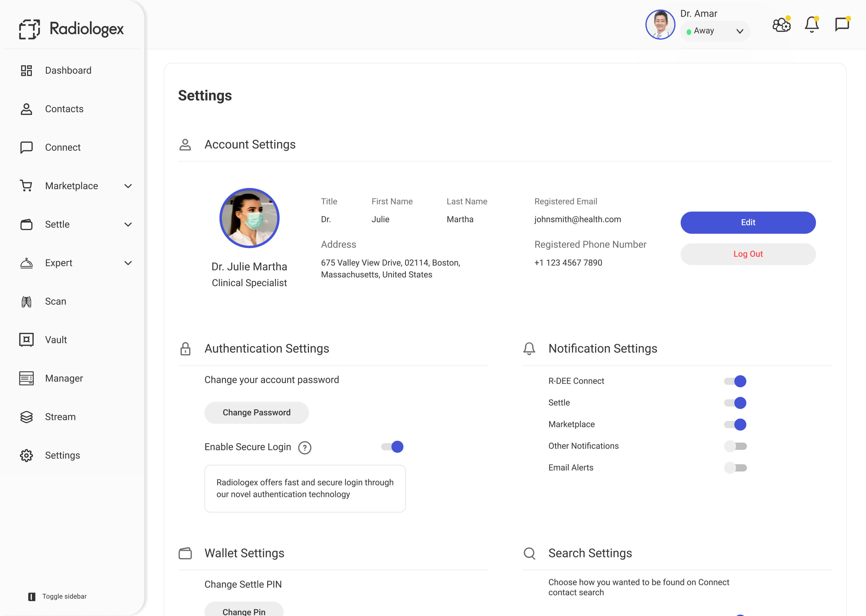Image resolution: width=866 pixels, height=616 pixels.
Task: Click the community group icon in header
Action: tap(781, 25)
